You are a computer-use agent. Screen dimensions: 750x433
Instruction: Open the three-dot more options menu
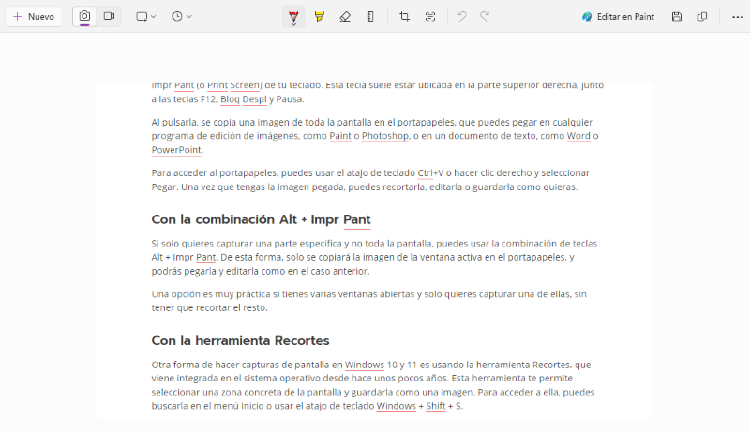click(738, 17)
